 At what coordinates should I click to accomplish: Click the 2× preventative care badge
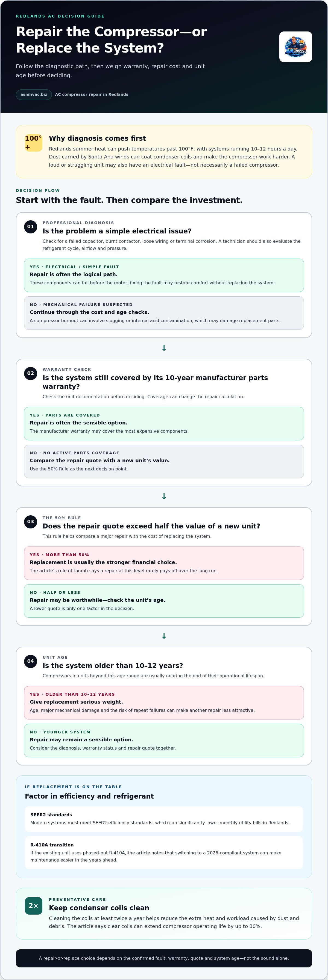(33, 906)
